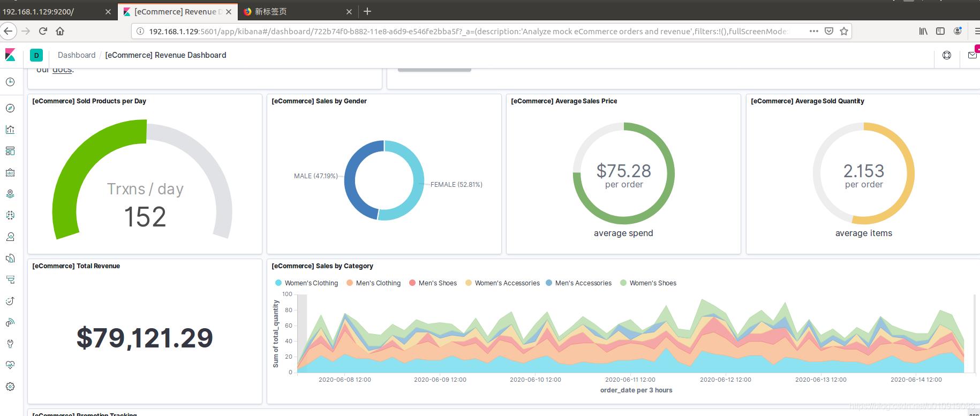Open the Firefox account icon
Screen dimensions: 980x416
click(958, 31)
